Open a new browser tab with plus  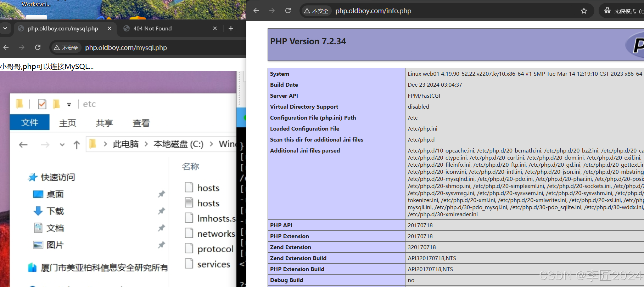(x=231, y=28)
